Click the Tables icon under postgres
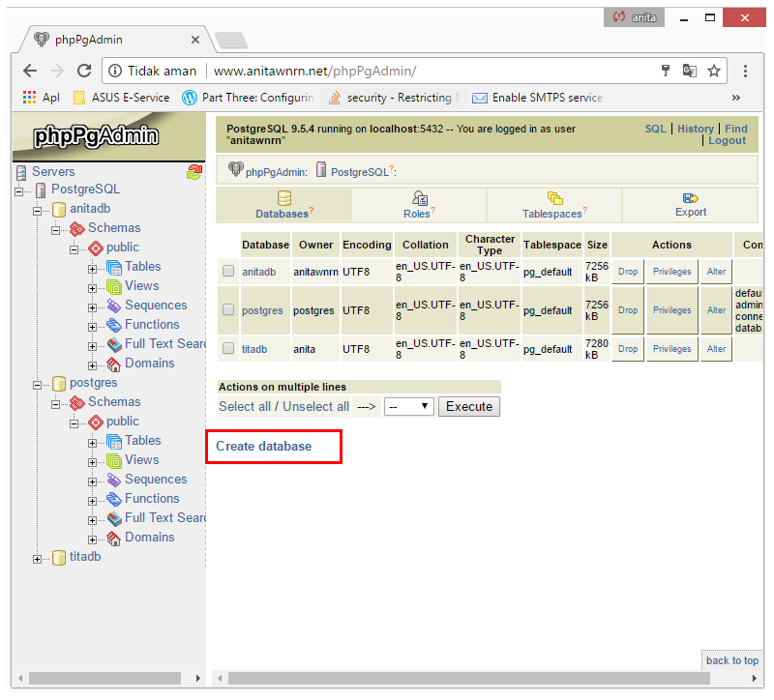This screenshot has height=700, width=774. point(114,442)
